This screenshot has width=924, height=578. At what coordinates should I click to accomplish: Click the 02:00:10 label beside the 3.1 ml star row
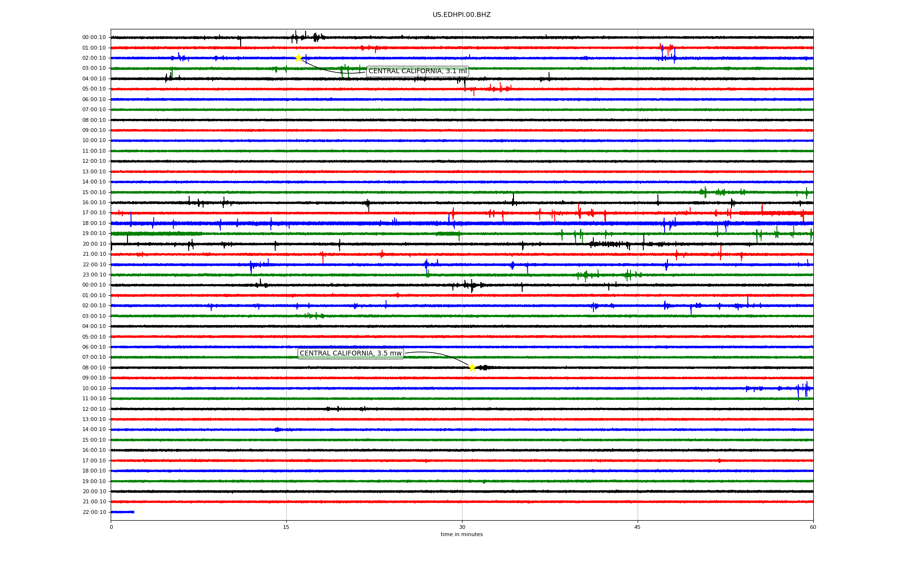tap(94, 58)
